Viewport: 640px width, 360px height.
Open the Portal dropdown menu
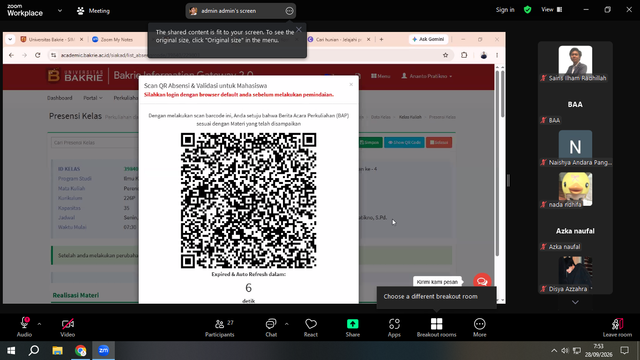click(x=93, y=98)
